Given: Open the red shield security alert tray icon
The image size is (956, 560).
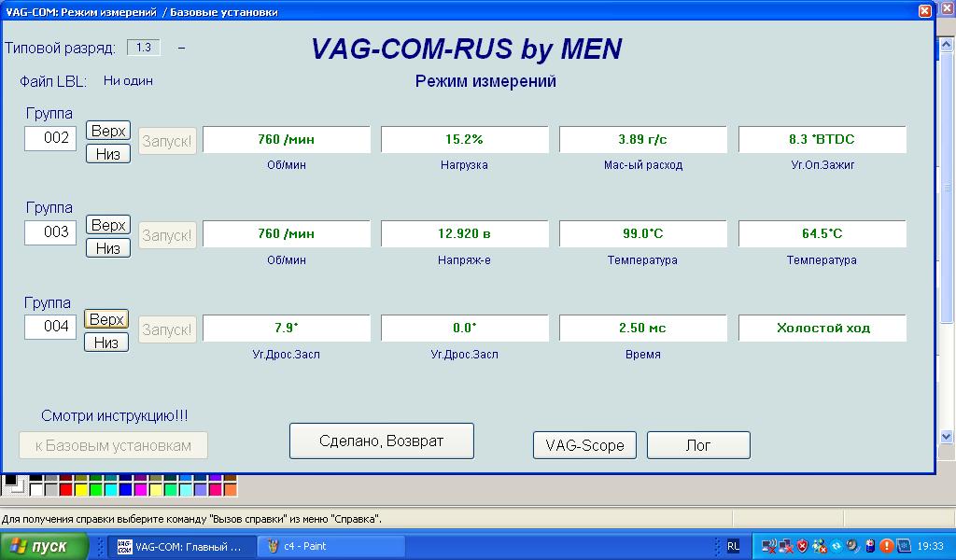Looking at the screenshot, I should click(802, 546).
